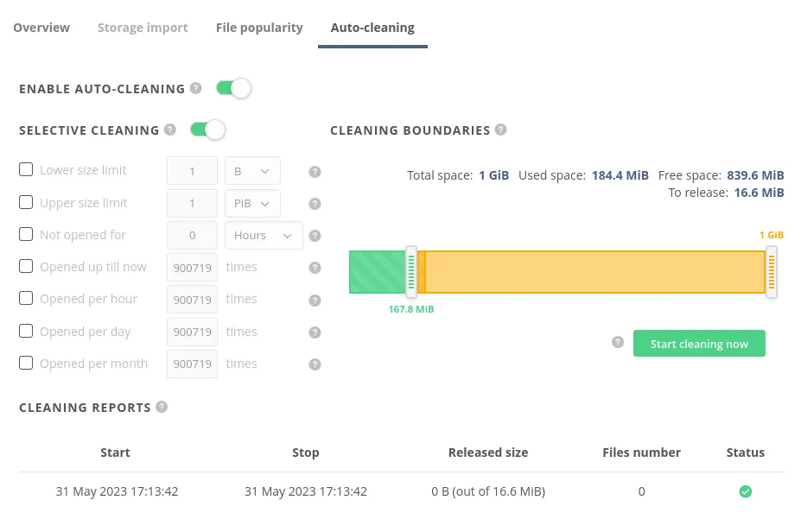Click help icon for Not opened for row

click(x=315, y=236)
